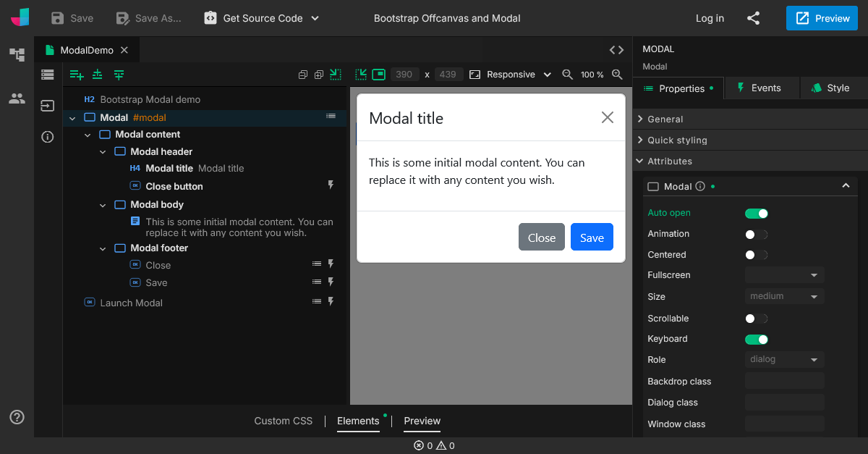
Task: Expand all tree nodes icon
Action: pyautogui.click(x=319, y=75)
